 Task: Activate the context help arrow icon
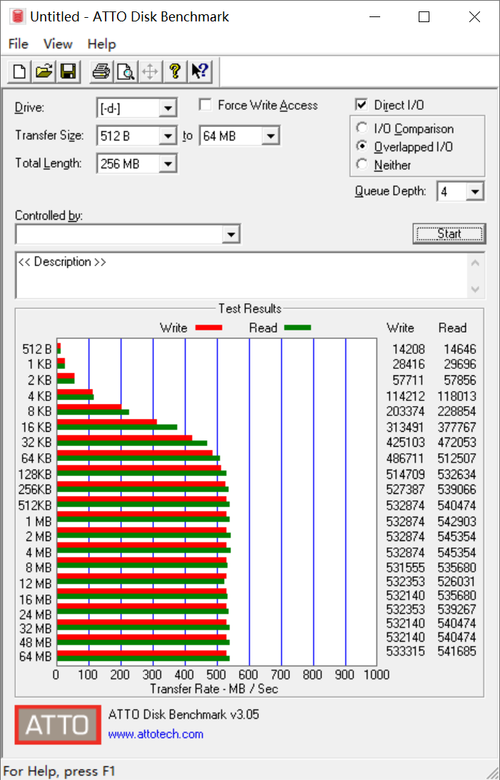(200, 72)
